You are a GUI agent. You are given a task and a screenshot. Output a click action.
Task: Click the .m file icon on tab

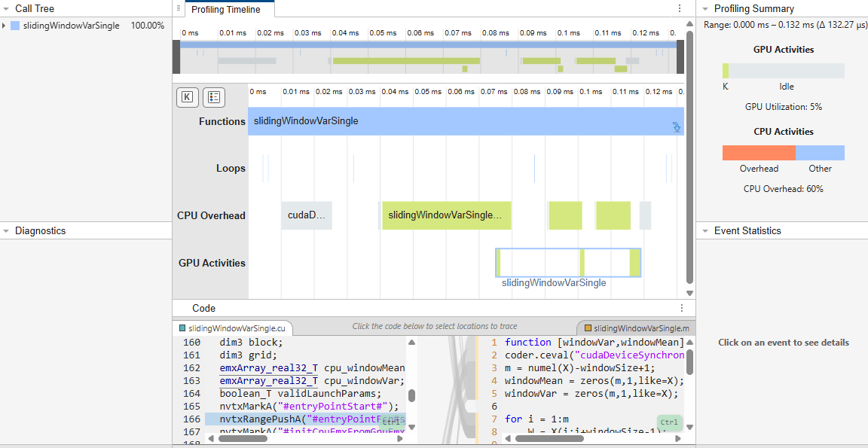coord(588,328)
